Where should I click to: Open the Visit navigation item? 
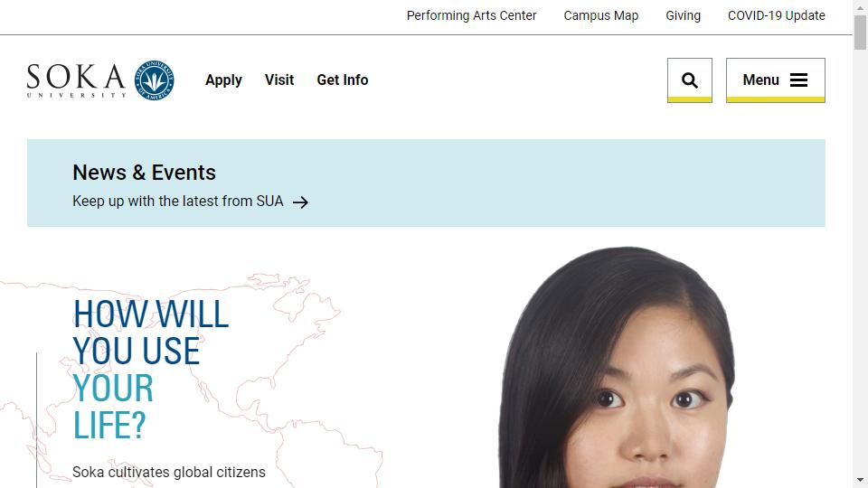[279, 80]
